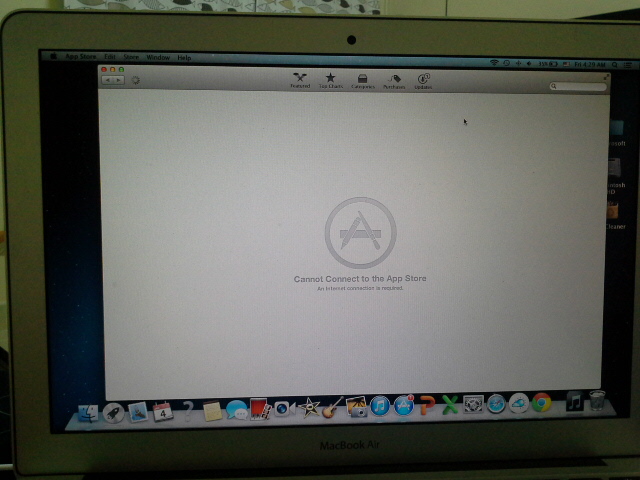Go back with the left arrow button
640x480 pixels.
(108, 80)
